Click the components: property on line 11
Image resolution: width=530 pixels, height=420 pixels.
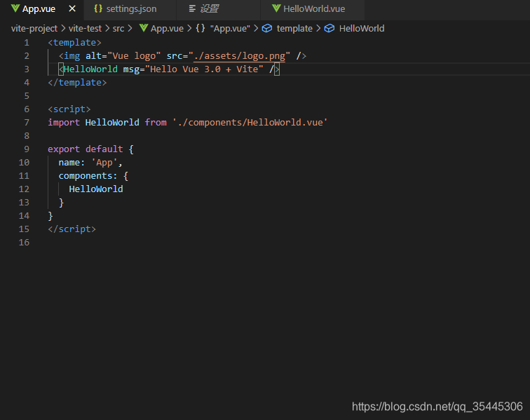[88, 176]
